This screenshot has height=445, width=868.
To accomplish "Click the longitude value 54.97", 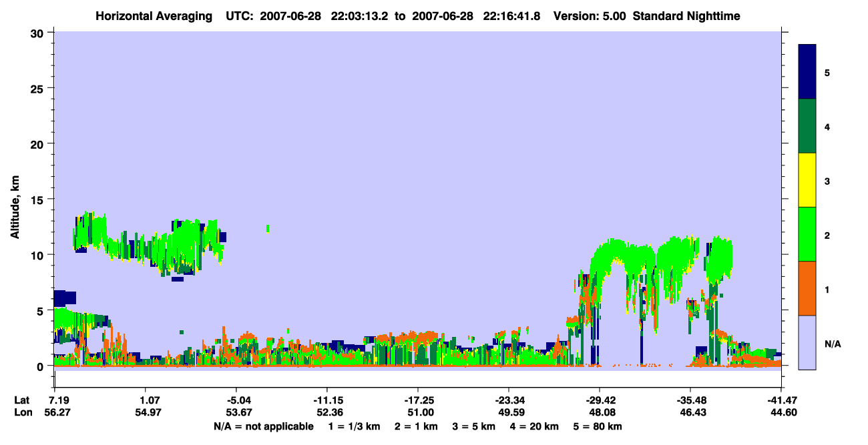I will 149,413.
